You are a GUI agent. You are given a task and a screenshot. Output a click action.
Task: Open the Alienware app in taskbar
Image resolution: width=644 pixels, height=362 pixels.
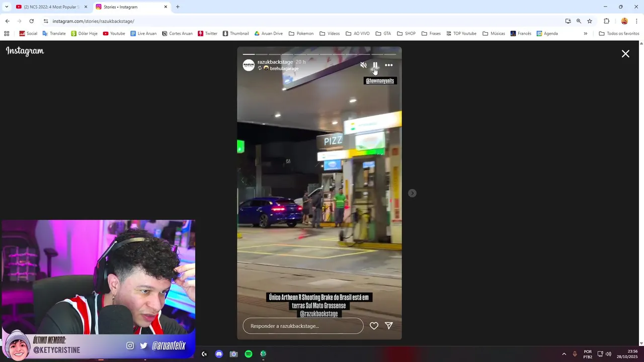coord(263,354)
